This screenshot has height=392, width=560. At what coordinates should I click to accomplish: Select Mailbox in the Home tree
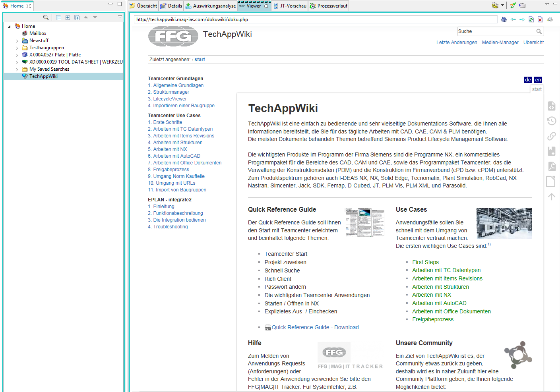tap(38, 33)
